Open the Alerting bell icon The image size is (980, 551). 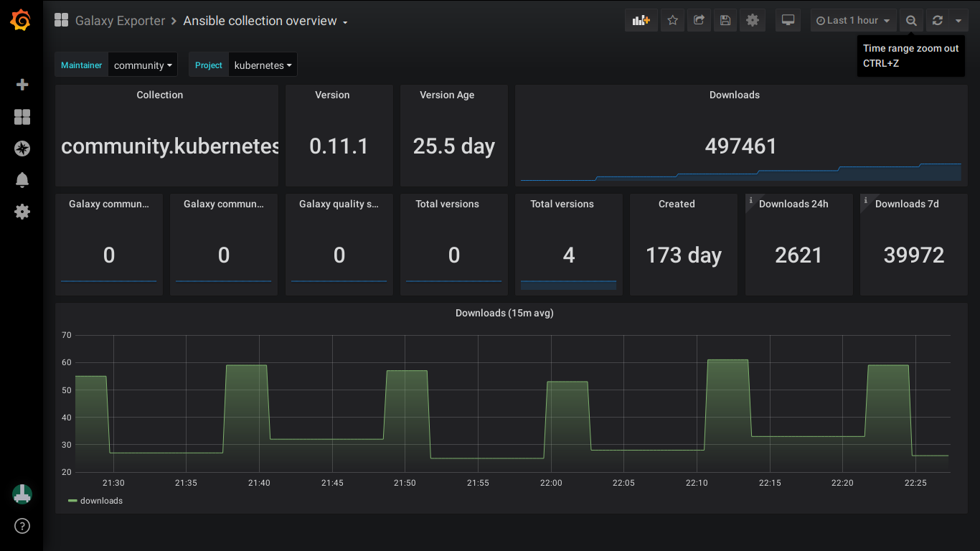[x=22, y=180]
